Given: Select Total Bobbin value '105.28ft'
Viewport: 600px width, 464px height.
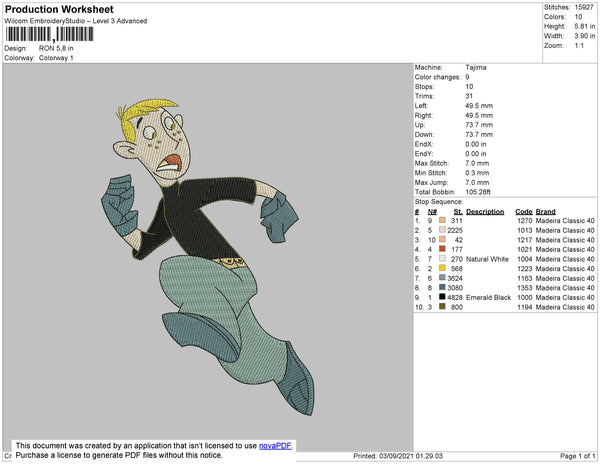Looking at the screenshot, I should (x=478, y=192).
